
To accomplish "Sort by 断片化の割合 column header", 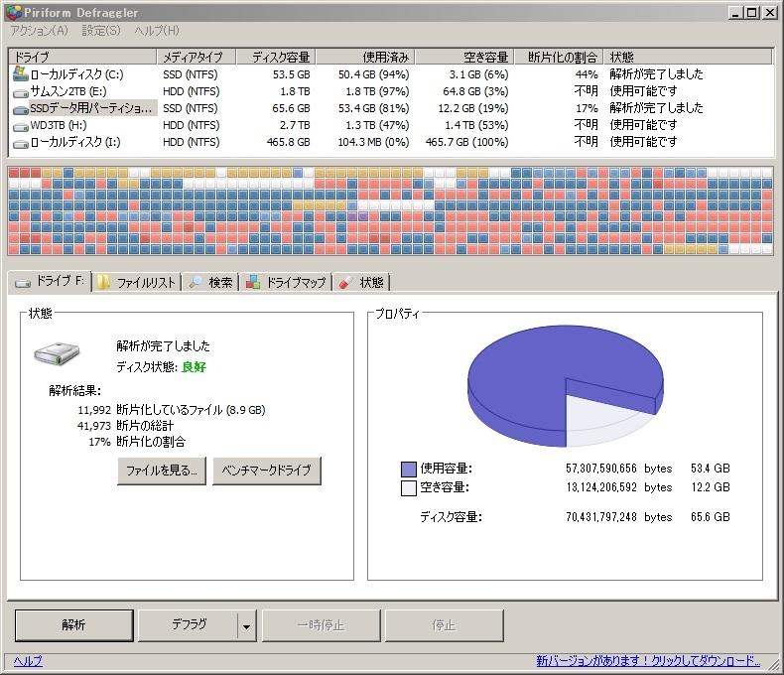I will tap(559, 57).
